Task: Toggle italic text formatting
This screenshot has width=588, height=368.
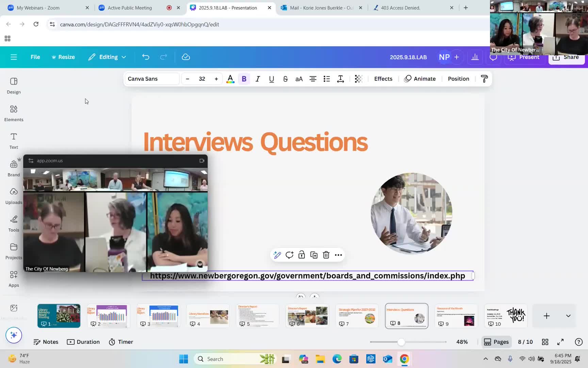Action: click(258, 79)
